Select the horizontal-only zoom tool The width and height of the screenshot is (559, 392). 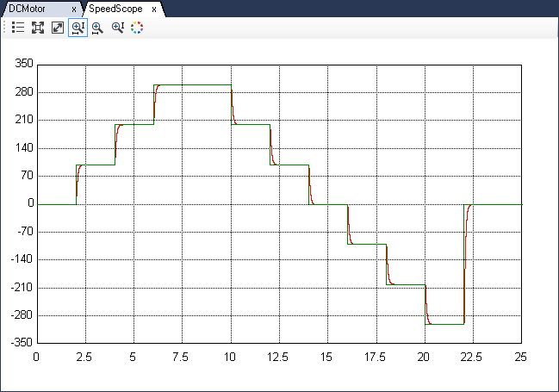point(97,28)
